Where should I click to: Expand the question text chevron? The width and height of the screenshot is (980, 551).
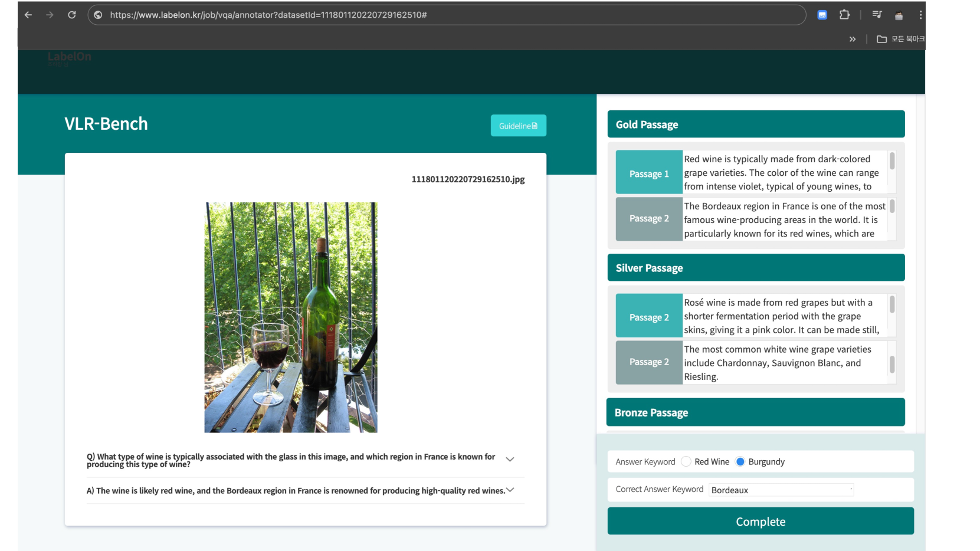[510, 459]
